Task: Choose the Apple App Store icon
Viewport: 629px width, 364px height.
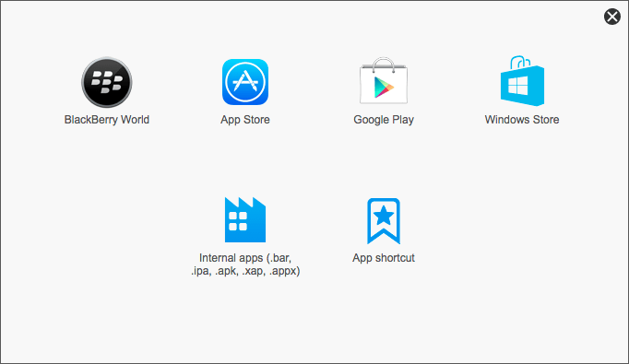Action: tap(245, 82)
